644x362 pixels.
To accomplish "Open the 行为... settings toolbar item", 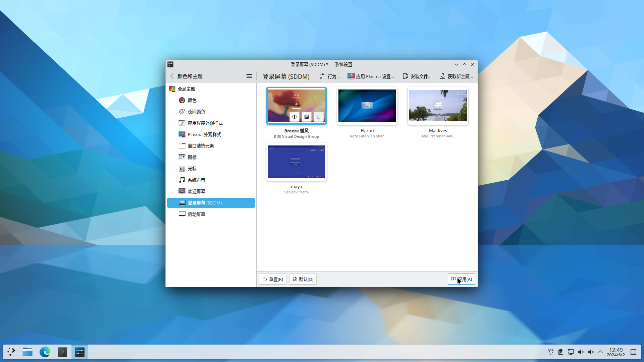I will pyautogui.click(x=330, y=76).
